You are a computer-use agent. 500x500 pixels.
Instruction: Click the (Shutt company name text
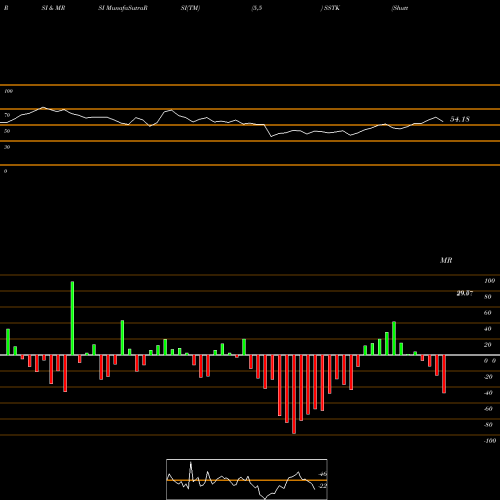[400, 8]
